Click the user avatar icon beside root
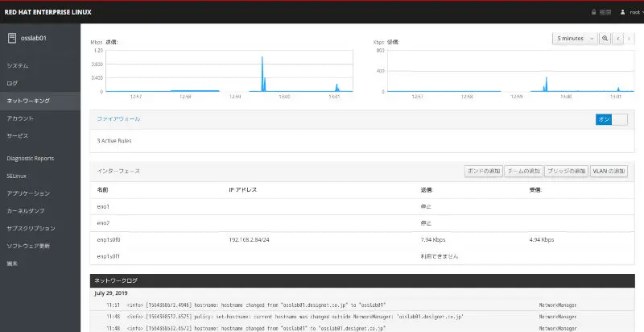644x332 pixels. (622, 12)
